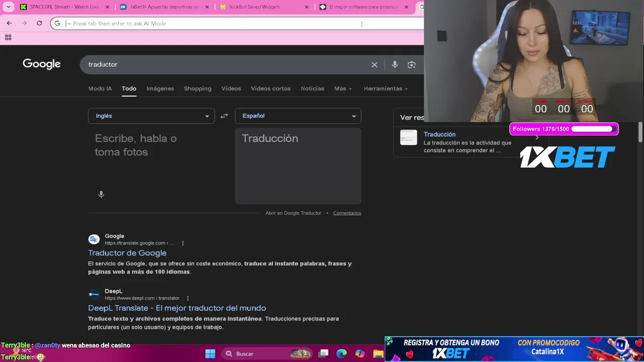
Task: Expand the Más dropdown menu
Action: (343, 88)
